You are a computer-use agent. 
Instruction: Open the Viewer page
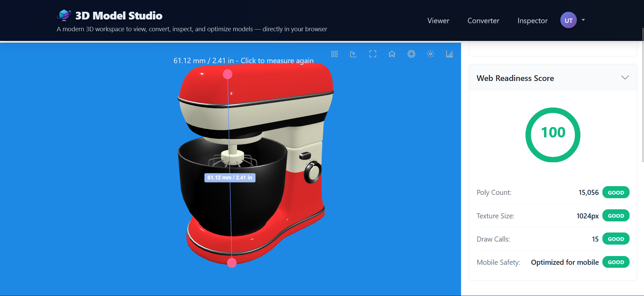pos(438,20)
